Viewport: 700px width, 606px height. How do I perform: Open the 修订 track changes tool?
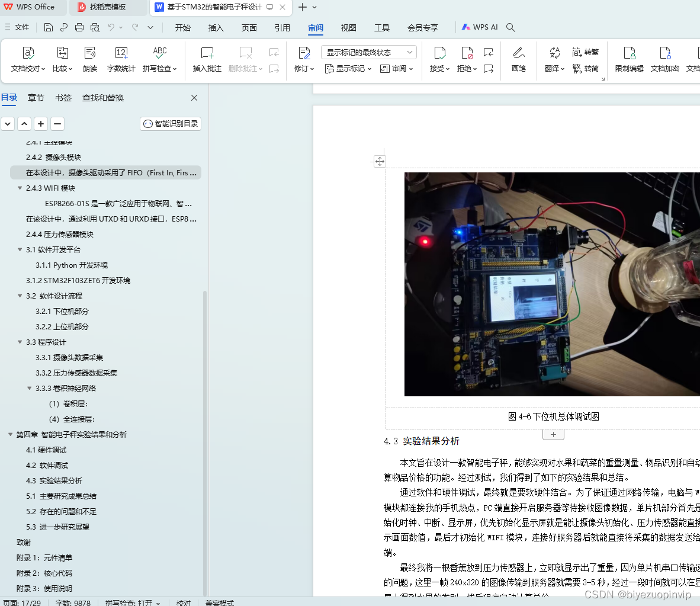pos(304,59)
